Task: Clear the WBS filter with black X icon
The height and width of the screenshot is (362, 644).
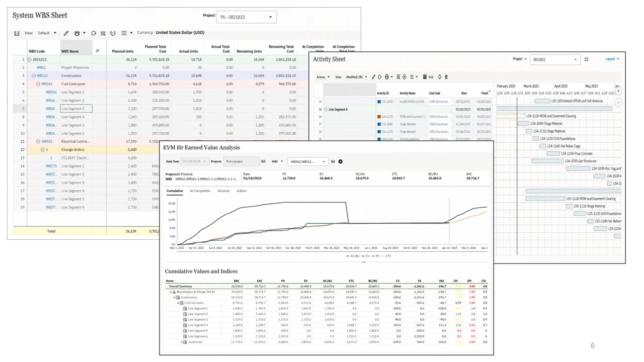Action: pyautogui.click(x=340, y=161)
